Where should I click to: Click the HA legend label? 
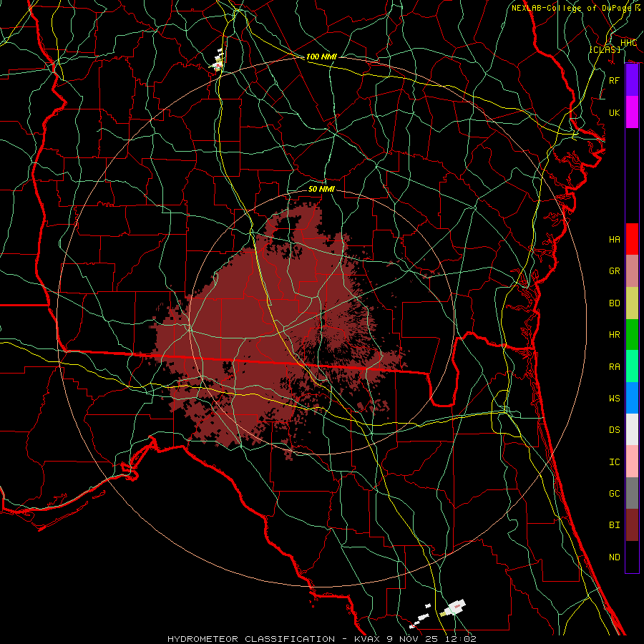click(615, 240)
